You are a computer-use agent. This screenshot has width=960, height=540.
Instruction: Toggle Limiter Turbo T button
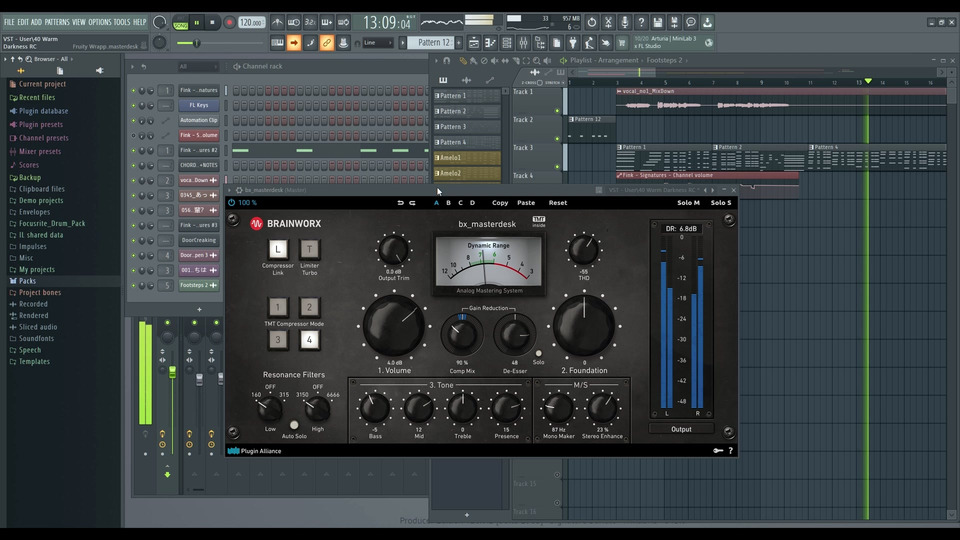pos(309,249)
